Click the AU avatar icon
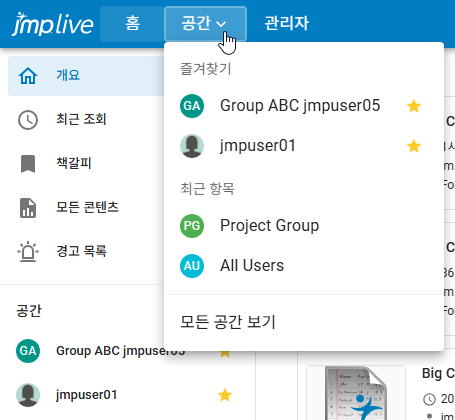Viewport: 455px width, 420px height. 192,266
